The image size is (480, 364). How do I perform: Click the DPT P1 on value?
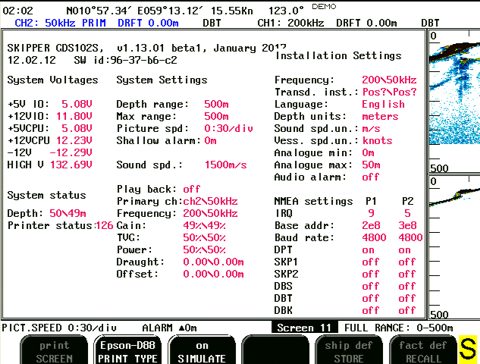tap(368, 250)
